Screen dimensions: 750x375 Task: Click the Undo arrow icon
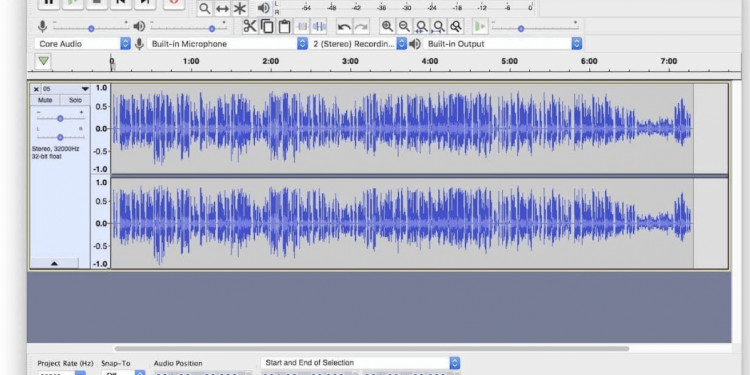(x=344, y=26)
